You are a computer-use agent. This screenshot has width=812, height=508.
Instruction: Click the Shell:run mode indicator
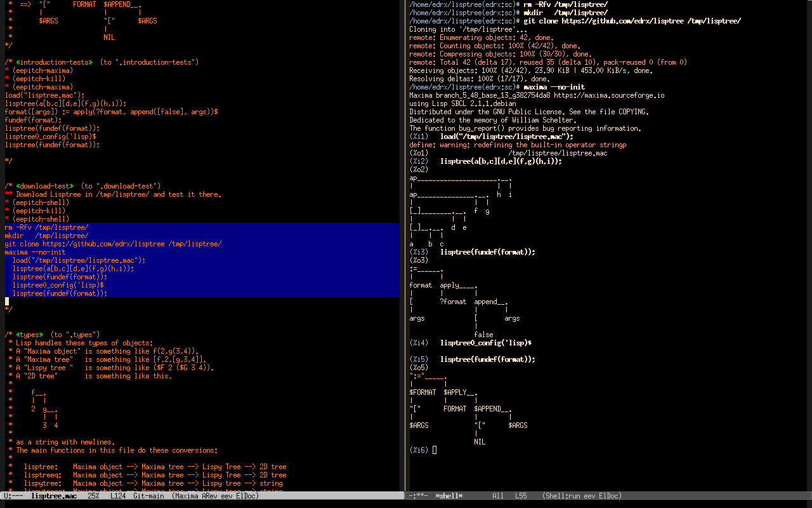click(x=562, y=496)
